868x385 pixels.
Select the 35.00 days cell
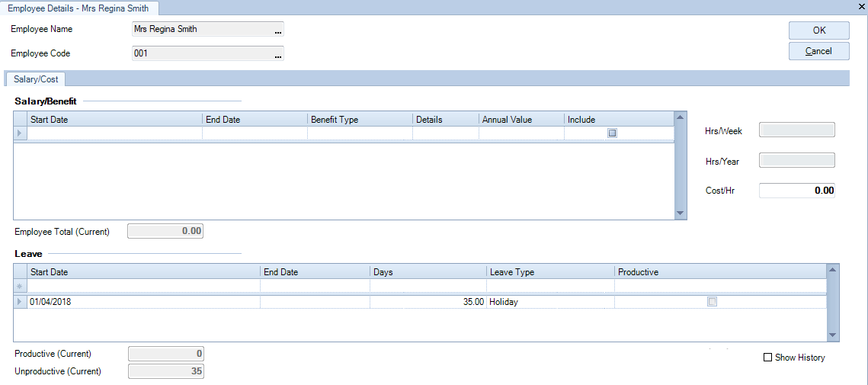pyautogui.click(x=428, y=302)
